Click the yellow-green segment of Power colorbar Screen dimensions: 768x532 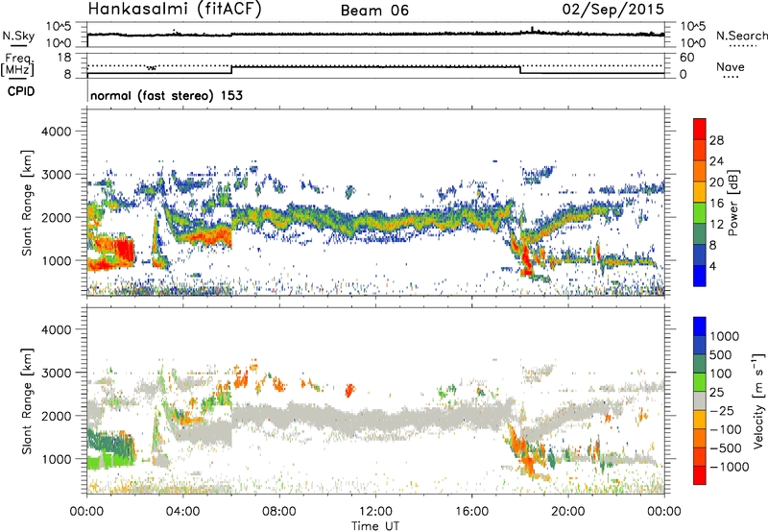tap(700, 212)
